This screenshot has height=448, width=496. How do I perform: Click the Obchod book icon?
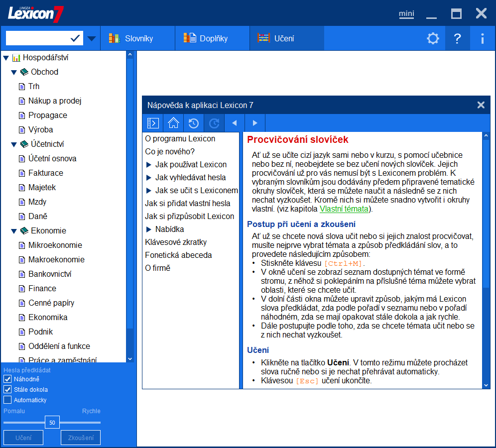[24, 72]
